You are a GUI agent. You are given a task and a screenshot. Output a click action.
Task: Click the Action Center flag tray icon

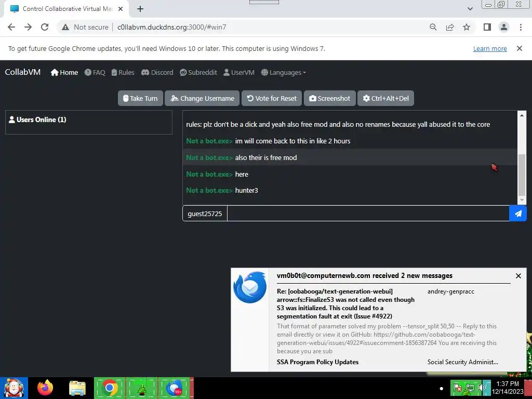[457, 388]
